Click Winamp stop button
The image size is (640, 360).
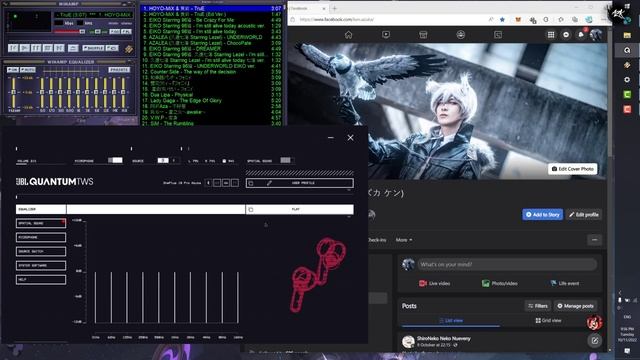point(48,48)
